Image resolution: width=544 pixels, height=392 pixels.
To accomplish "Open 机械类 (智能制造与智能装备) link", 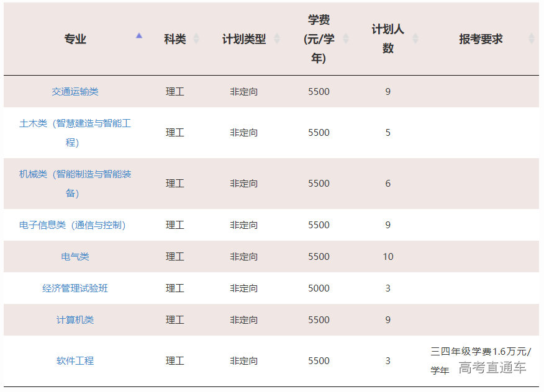I will [75, 183].
